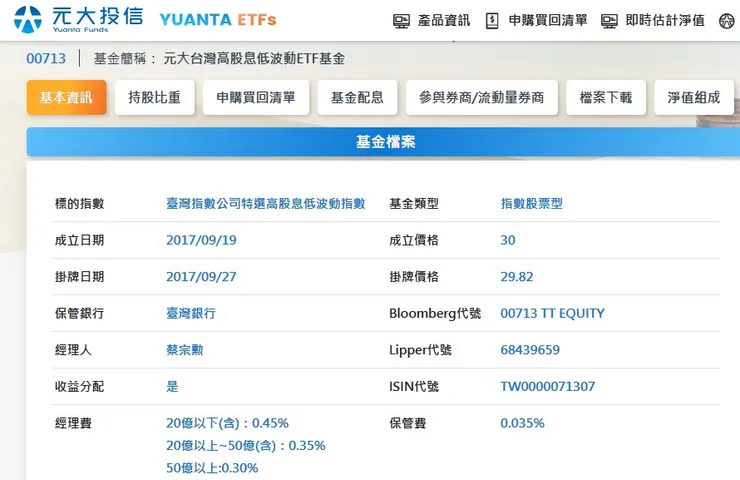Open the 產品資訊 menu
The width and height of the screenshot is (740, 480).
coord(444,20)
